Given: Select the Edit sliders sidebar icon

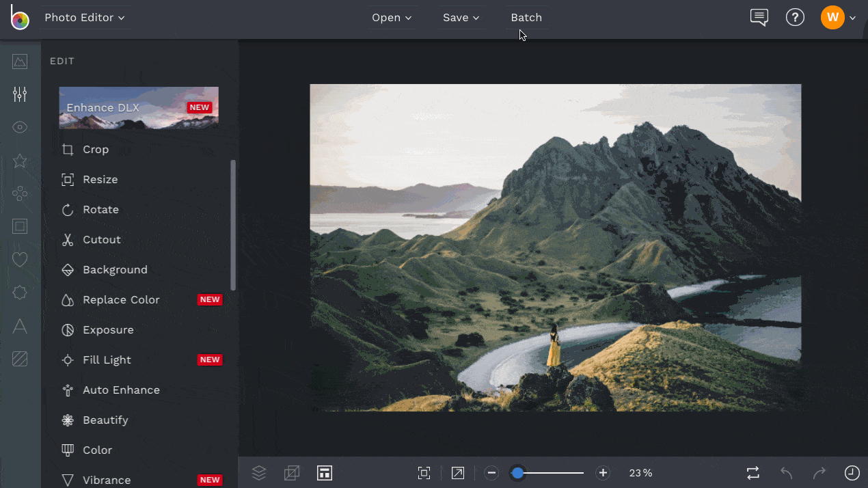Looking at the screenshot, I should tap(20, 94).
